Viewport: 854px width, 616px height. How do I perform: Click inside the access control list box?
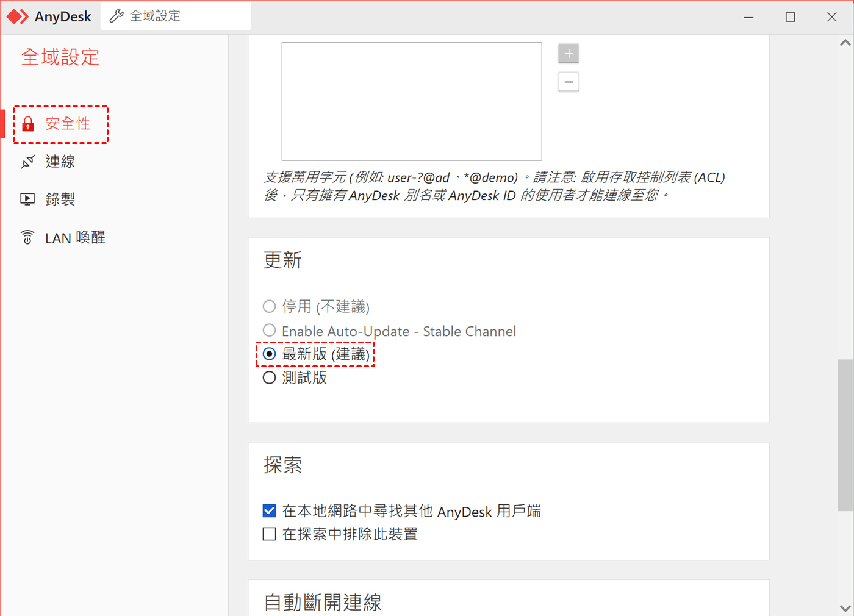coord(412,101)
